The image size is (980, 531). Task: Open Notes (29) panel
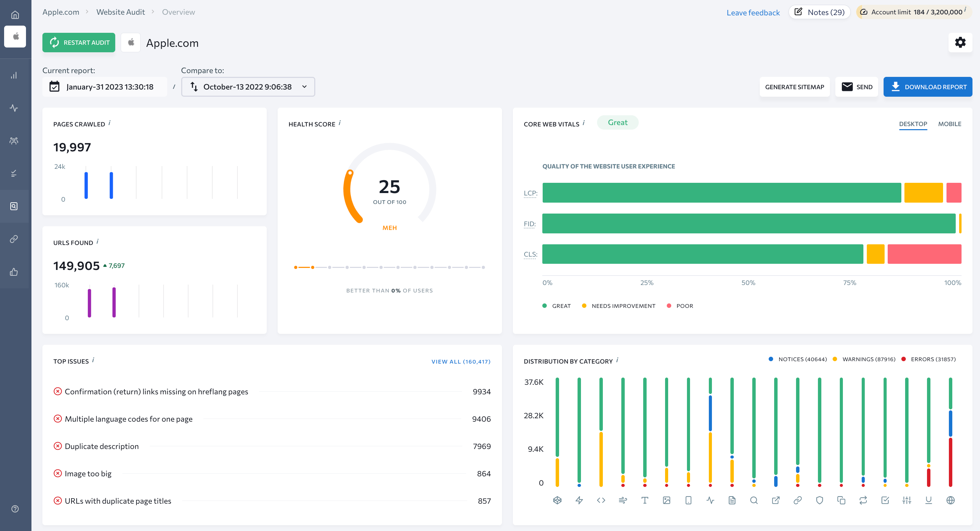click(819, 12)
